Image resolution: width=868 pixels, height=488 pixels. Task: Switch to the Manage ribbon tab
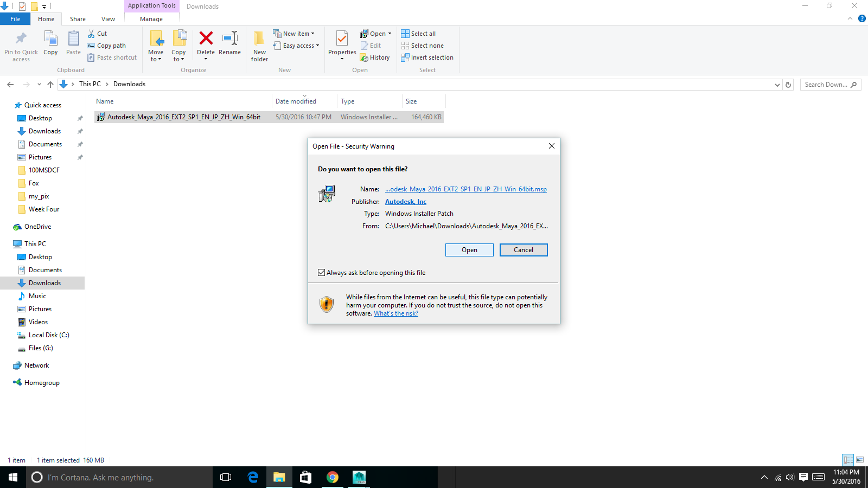(151, 19)
